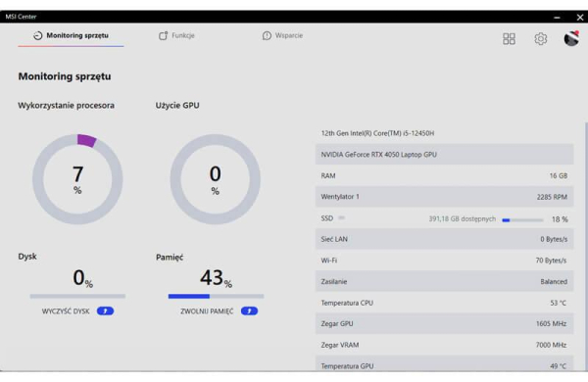Click the RAM 16 GB row

pos(444,175)
